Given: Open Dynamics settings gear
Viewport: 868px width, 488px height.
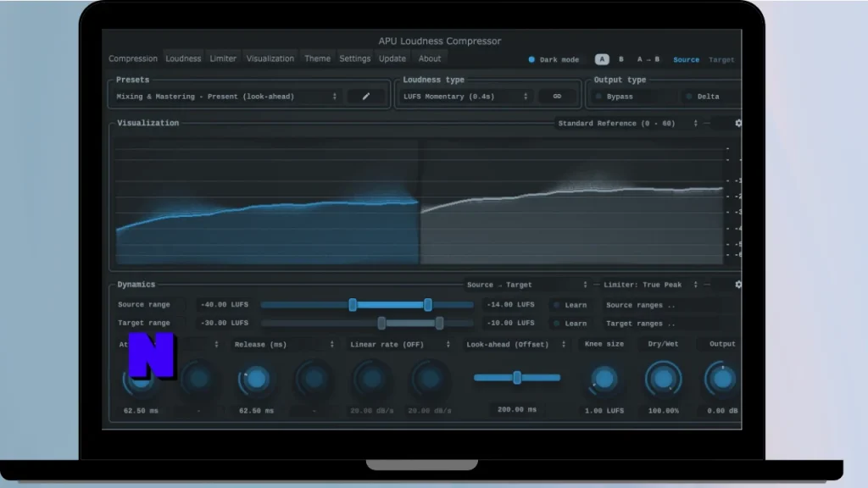Looking at the screenshot, I should 738,285.
